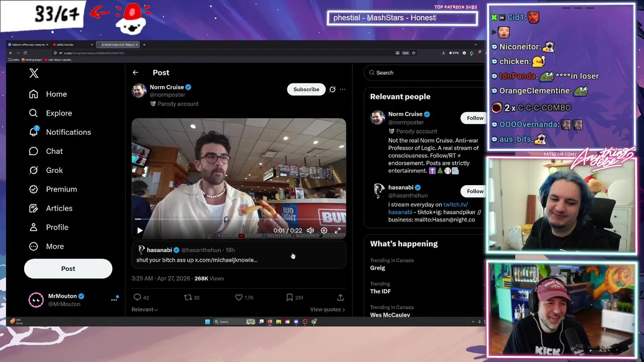Open Premium in sidebar

[x=53, y=189]
